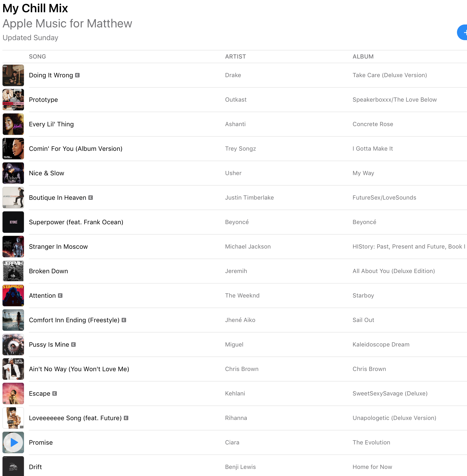Open artist link Justin Timberlake
Screen dimensions: 467x476
(x=249, y=198)
